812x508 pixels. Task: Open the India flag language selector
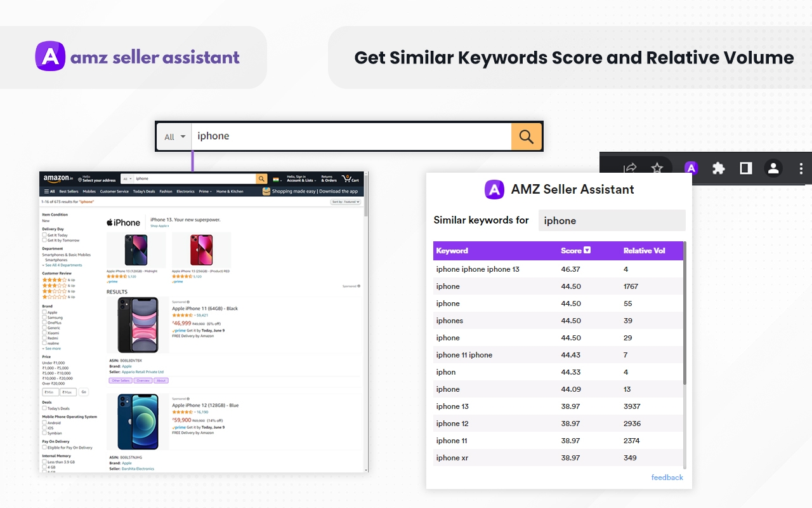(x=277, y=179)
